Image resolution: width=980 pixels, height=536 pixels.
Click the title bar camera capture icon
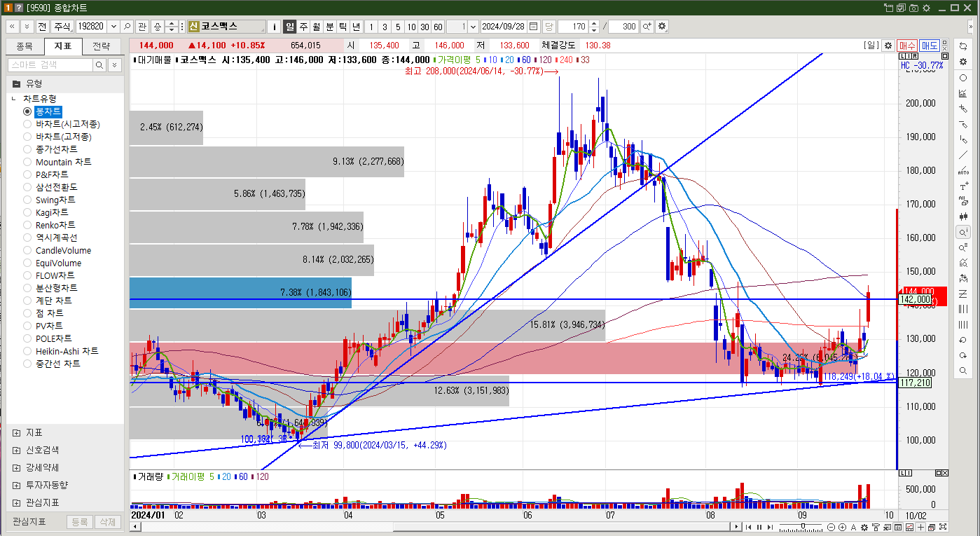(913, 8)
